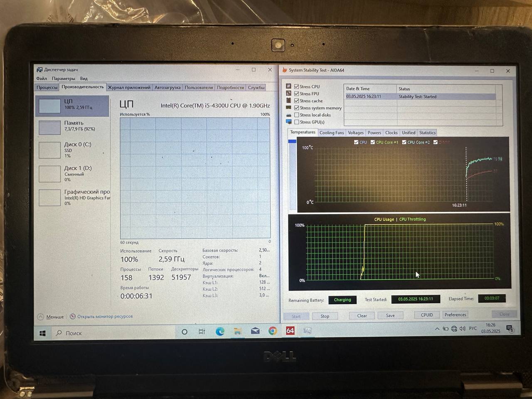Click the volume speaker tray icon
Viewport: 532px width, 399px height.
[462, 329]
